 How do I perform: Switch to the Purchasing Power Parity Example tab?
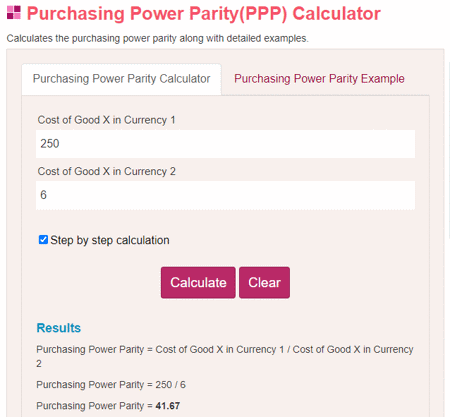pyautogui.click(x=319, y=79)
